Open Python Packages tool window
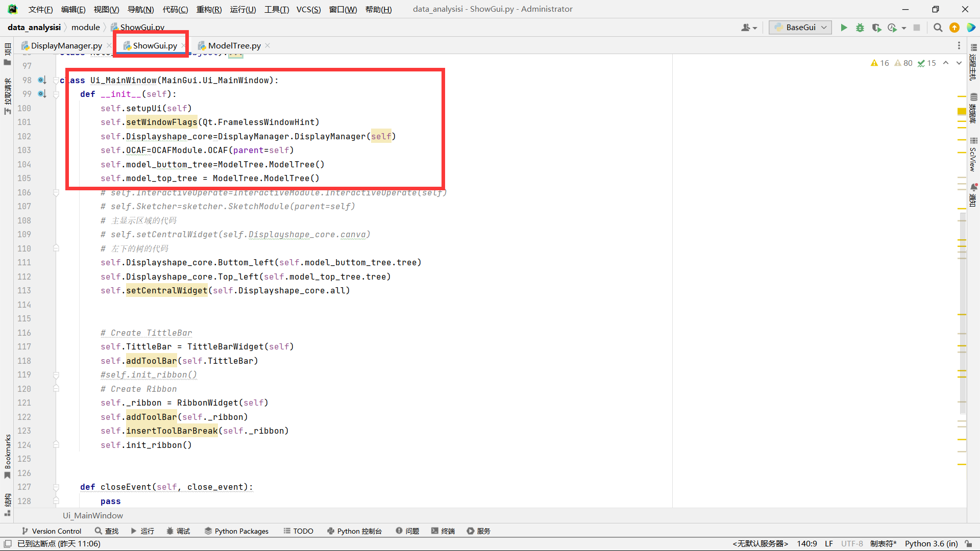Image resolution: width=980 pixels, height=551 pixels. coord(236,531)
